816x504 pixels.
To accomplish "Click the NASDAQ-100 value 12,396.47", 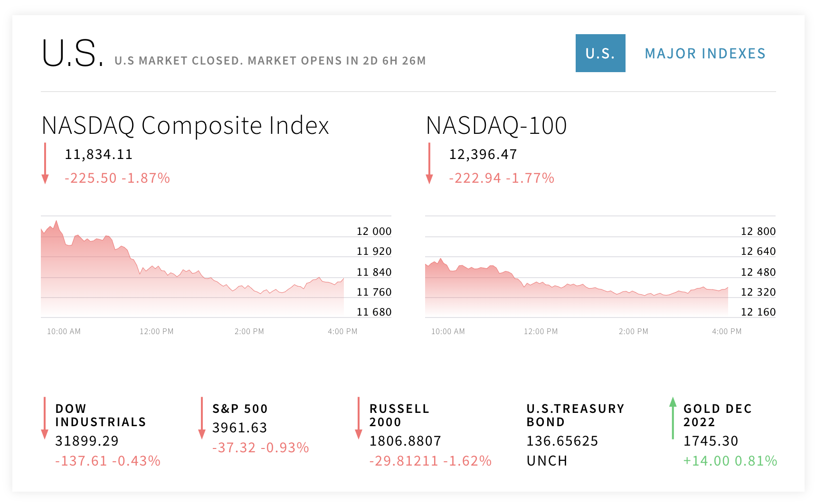I will coord(483,155).
